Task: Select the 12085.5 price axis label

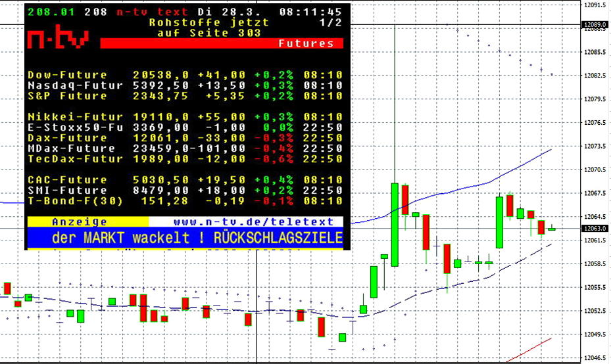Action: click(595, 52)
